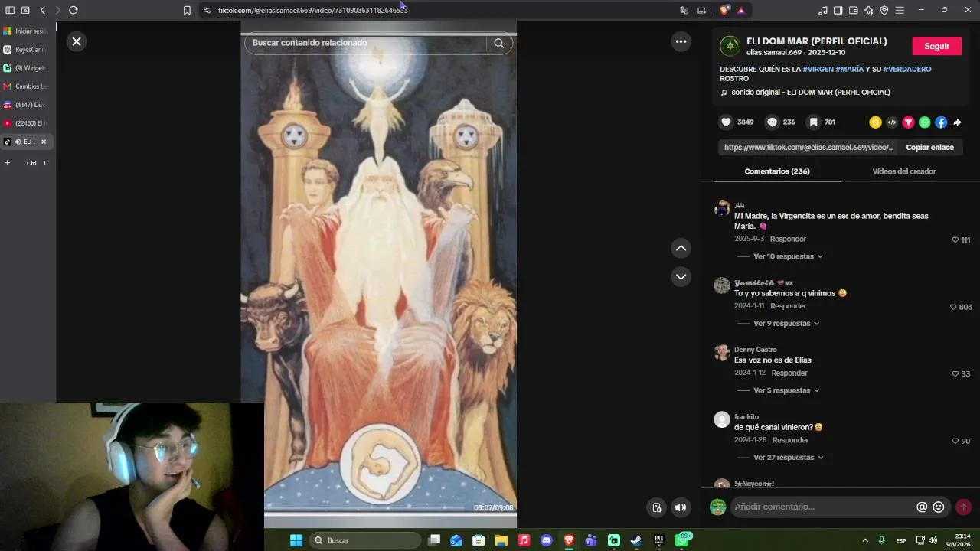Viewport: 980px width, 551px height.
Task: Open a new tab with plus button
Action: (x=8, y=163)
